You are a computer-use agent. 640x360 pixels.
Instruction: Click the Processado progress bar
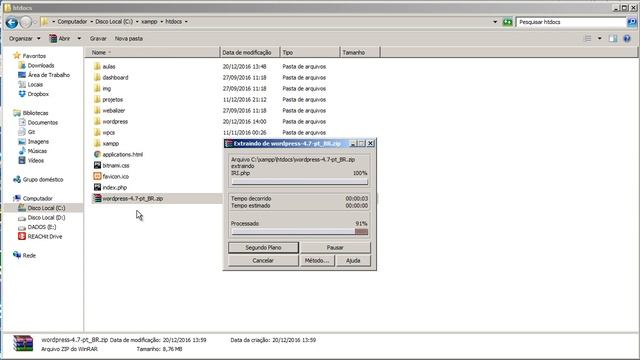pyautogui.click(x=300, y=232)
